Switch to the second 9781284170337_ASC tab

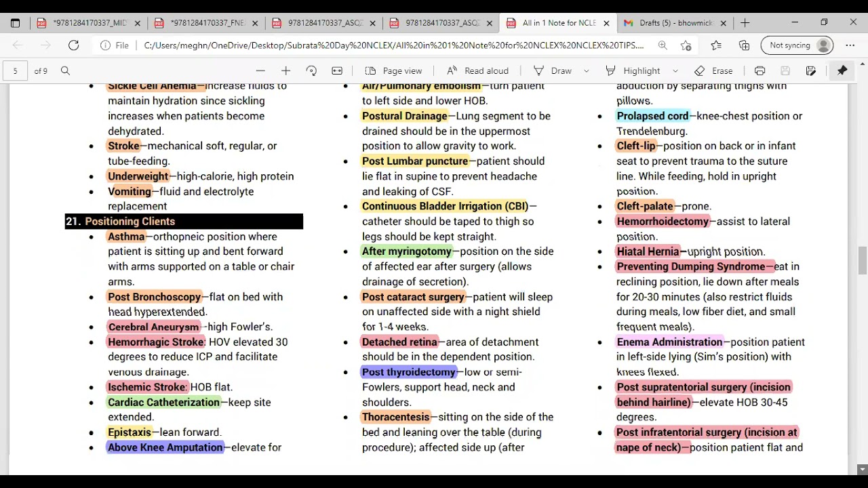pos(442,23)
